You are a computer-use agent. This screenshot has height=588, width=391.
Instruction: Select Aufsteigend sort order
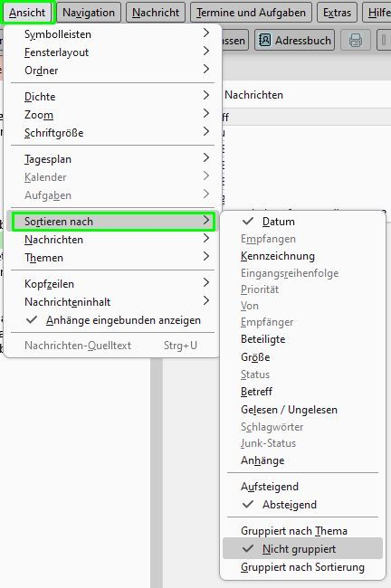click(x=302, y=487)
